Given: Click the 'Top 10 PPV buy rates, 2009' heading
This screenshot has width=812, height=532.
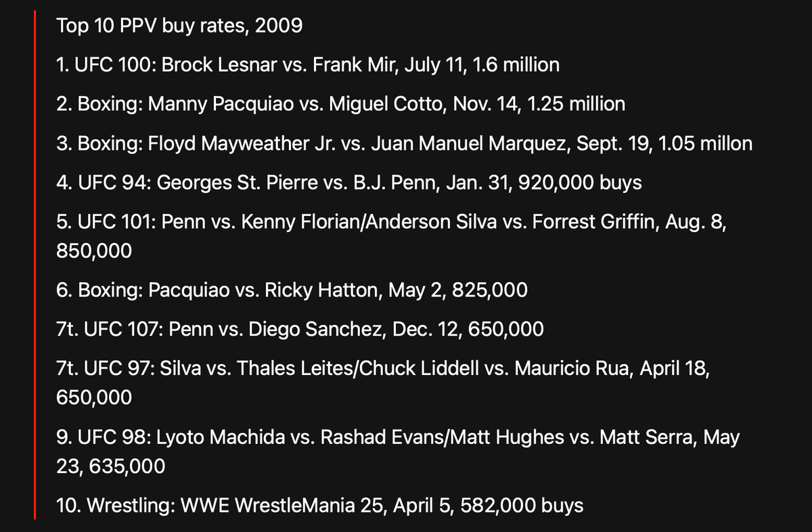Looking at the screenshot, I should (x=179, y=26).
